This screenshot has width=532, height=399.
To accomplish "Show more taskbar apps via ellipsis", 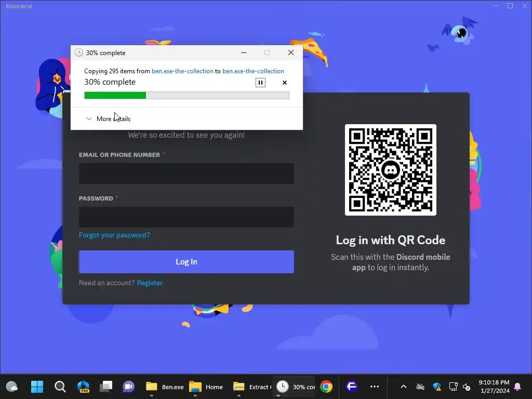I will point(374,387).
